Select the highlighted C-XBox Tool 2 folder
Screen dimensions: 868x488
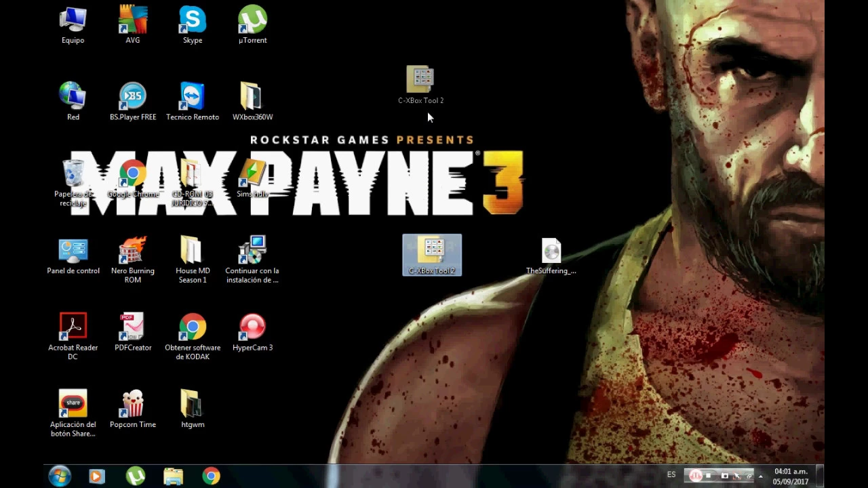click(x=432, y=256)
